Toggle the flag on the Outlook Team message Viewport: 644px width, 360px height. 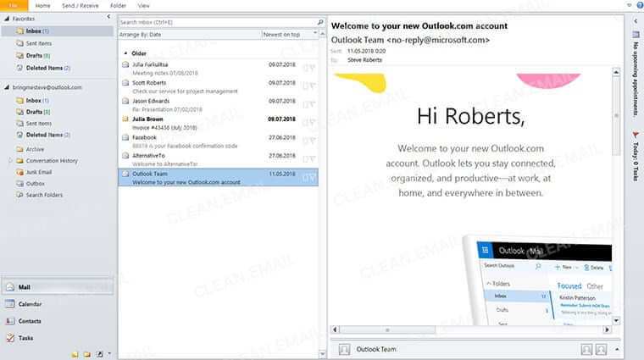coord(313,177)
